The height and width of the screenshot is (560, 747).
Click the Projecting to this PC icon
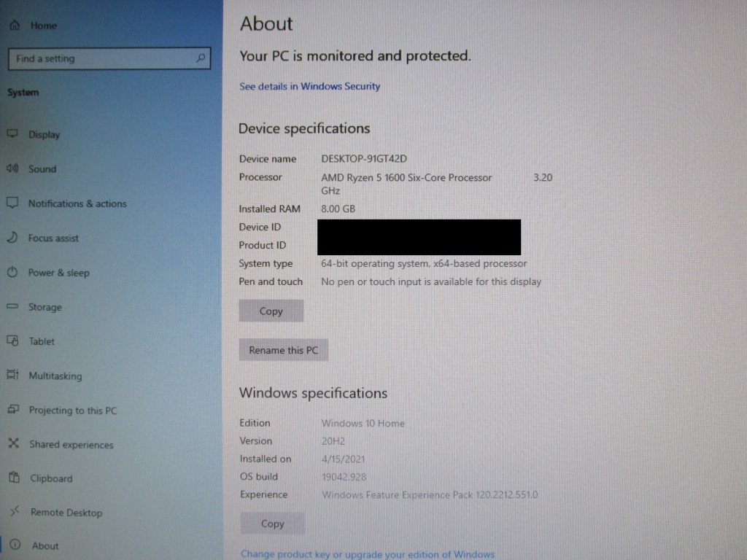(x=13, y=409)
